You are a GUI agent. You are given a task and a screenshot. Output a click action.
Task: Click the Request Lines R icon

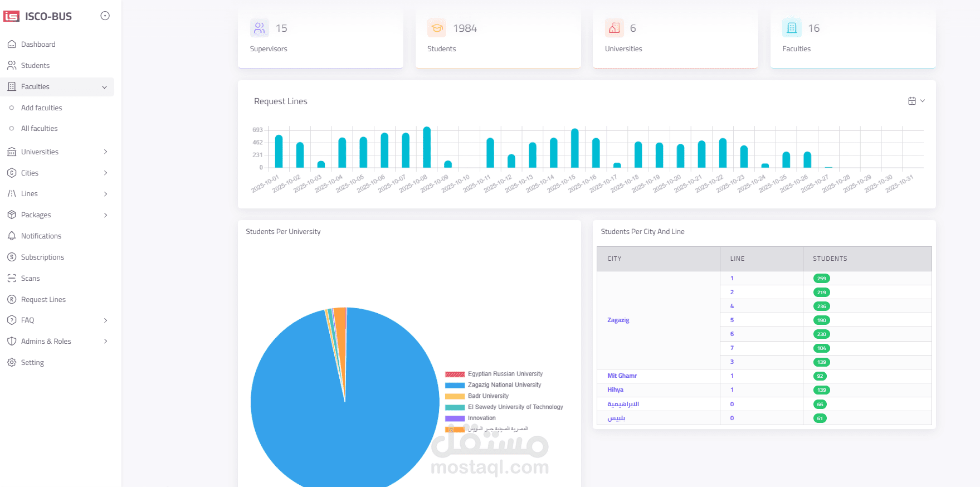(12, 300)
